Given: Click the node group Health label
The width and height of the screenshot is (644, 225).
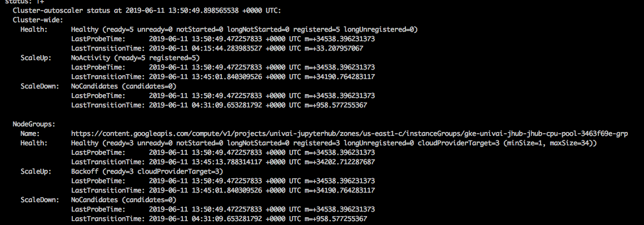Looking at the screenshot, I should point(34,143).
